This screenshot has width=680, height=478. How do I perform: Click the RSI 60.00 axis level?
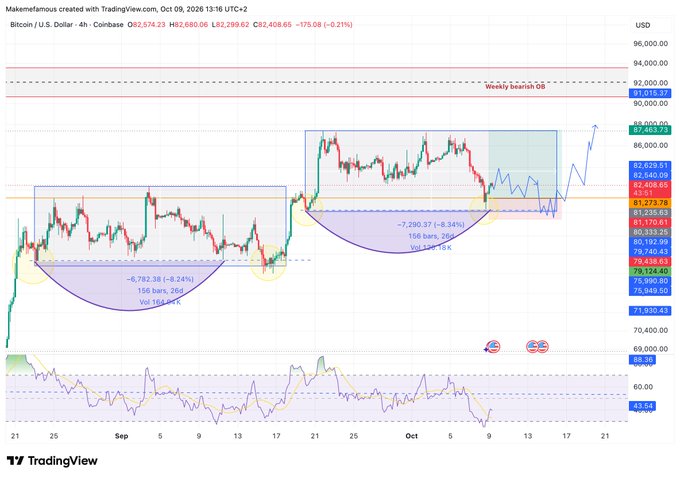click(x=643, y=387)
